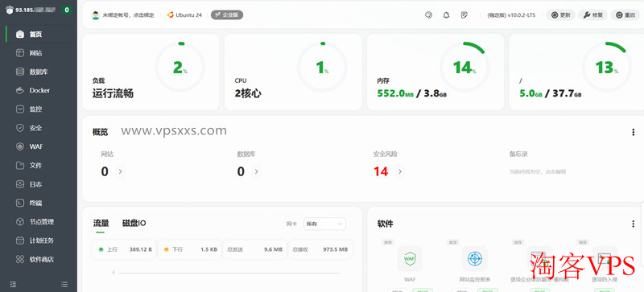The width and height of the screenshot is (644, 292).
Task: Switch to the 磁盘IO tab
Action: tap(134, 224)
